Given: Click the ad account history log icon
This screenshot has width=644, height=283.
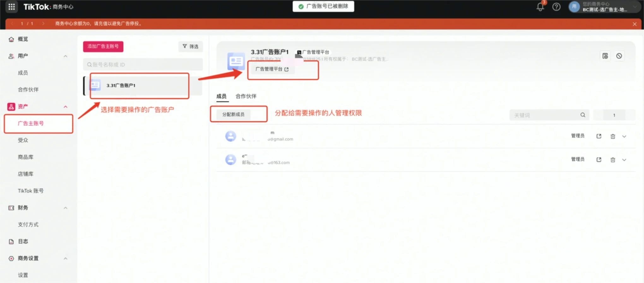Looking at the screenshot, I should pyautogui.click(x=605, y=56).
